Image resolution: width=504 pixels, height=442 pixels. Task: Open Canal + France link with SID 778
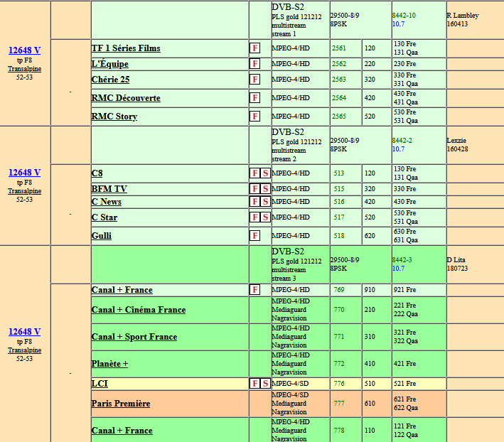[122, 431]
